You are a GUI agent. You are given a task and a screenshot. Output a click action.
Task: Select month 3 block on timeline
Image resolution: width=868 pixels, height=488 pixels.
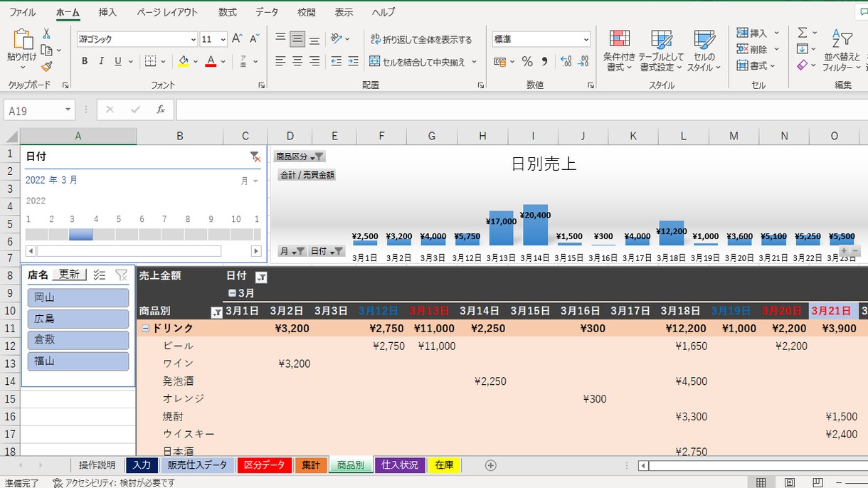point(81,235)
